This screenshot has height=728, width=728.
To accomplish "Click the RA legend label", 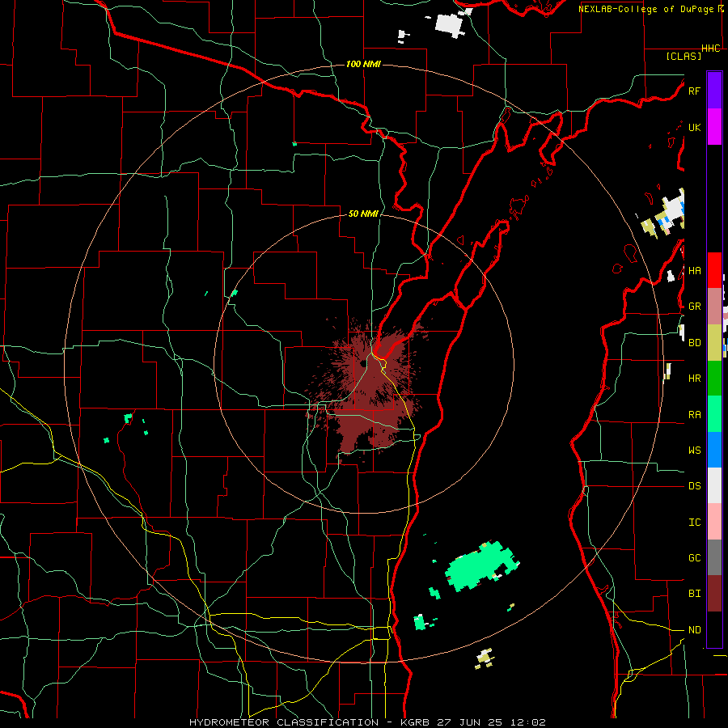I will 694,415.
